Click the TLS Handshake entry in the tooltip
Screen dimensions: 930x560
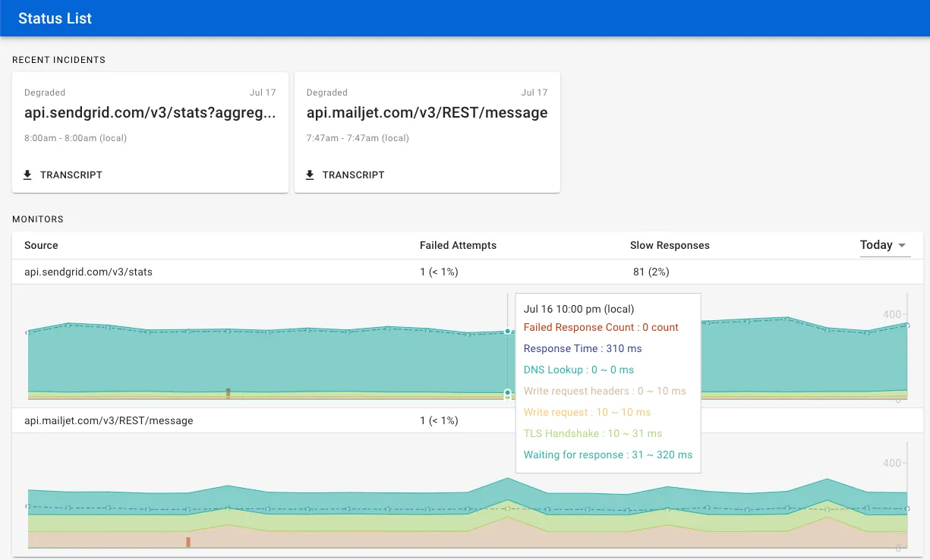592,433
